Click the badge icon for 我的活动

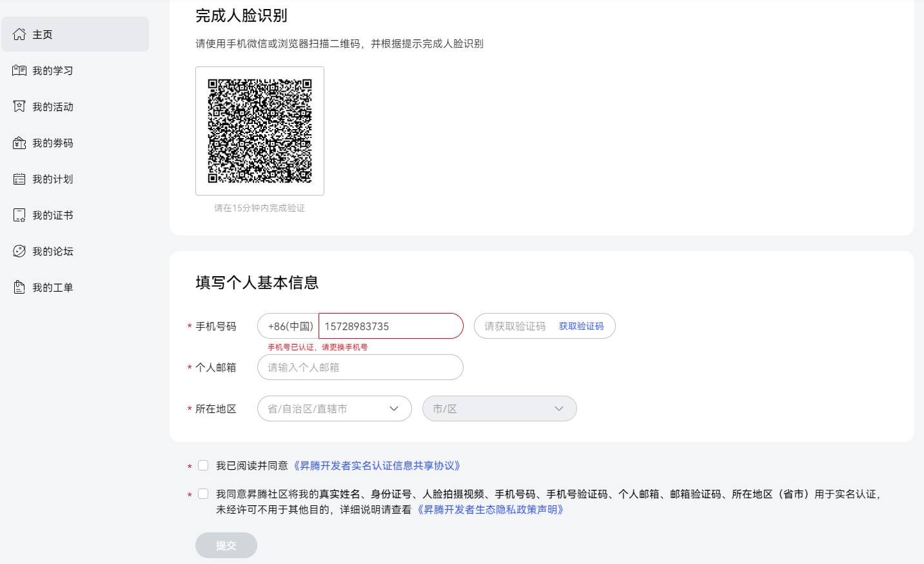coord(19,106)
